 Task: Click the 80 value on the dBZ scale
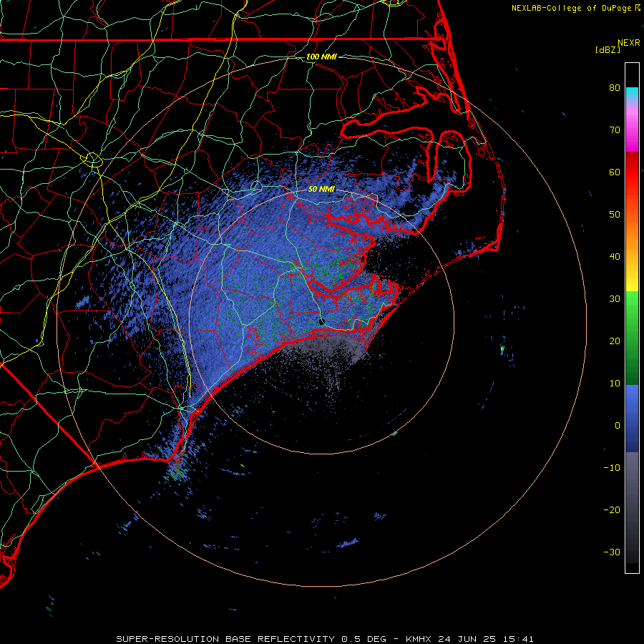(615, 87)
